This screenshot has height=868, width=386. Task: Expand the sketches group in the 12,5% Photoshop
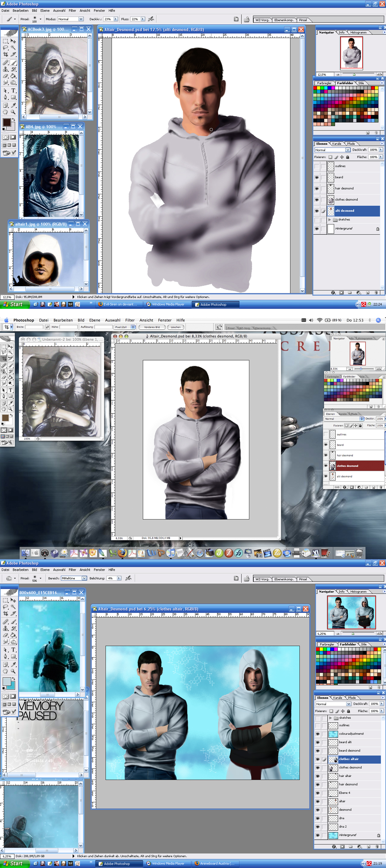[x=330, y=220]
